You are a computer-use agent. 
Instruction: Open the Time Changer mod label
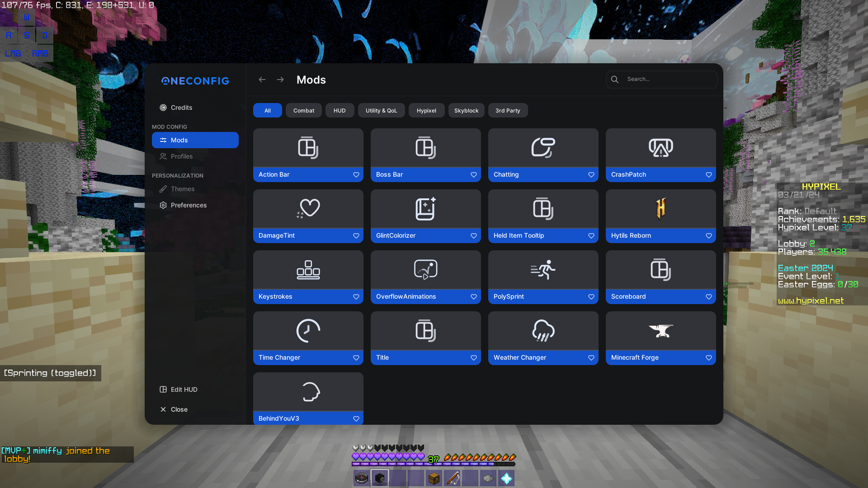tap(279, 357)
